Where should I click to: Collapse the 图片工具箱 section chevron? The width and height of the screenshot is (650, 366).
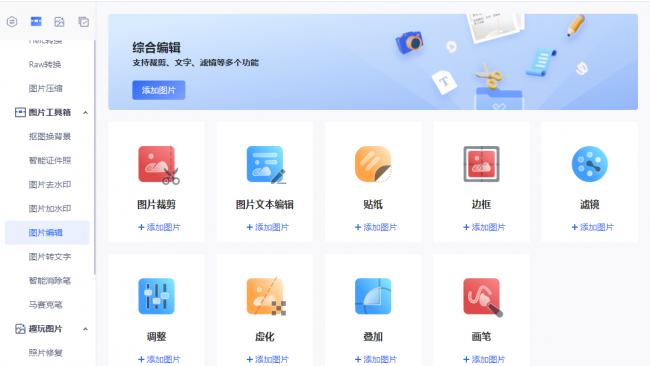[85, 113]
